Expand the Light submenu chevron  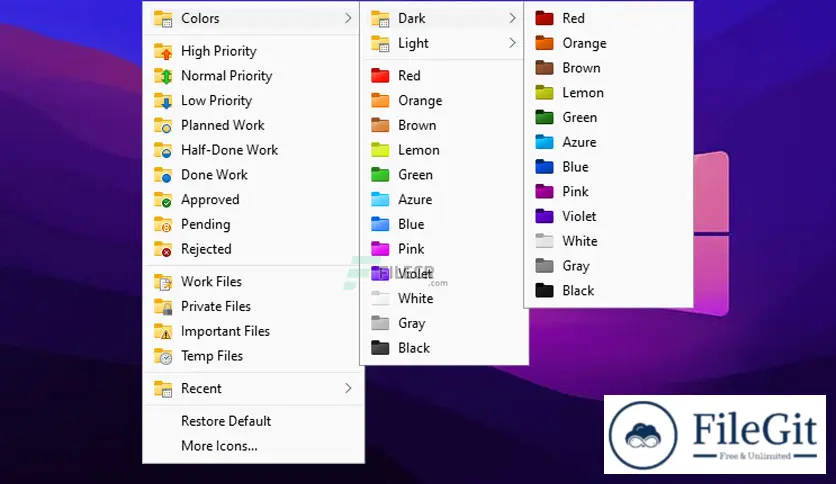[x=512, y=43]
